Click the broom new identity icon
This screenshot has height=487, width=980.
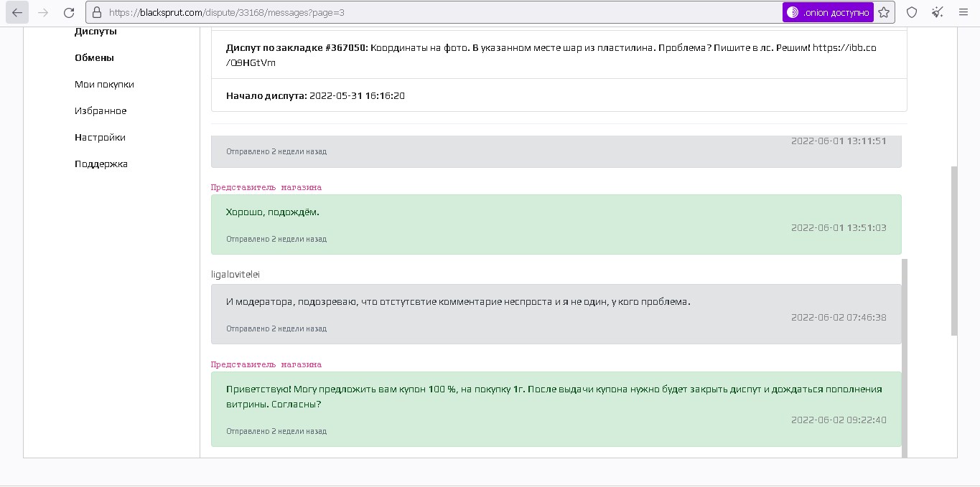[x=938, y=12]
